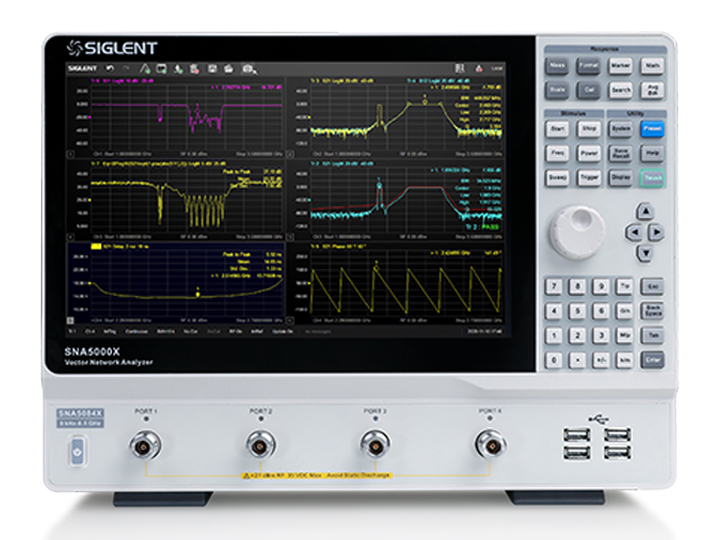
Task: Push the numeric key 6
Action: click(x=601, y=311)
